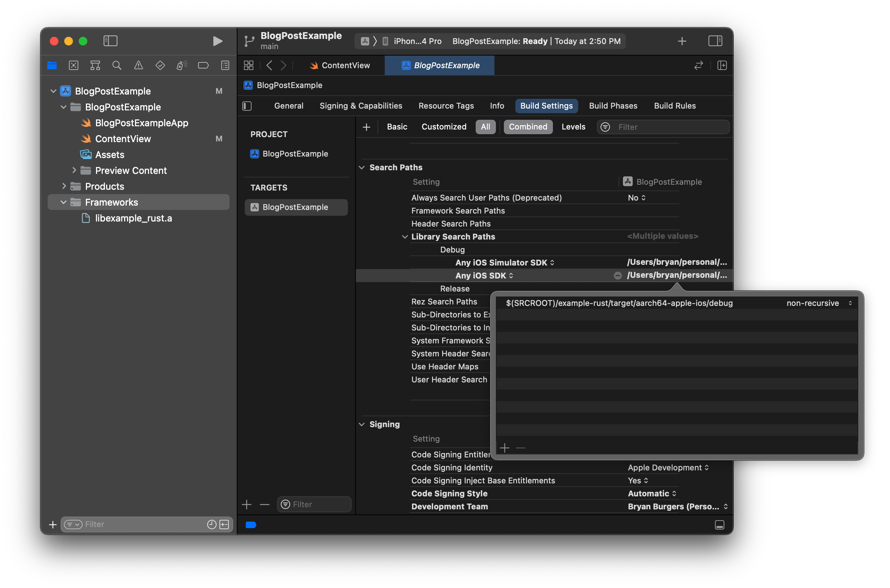This screenshot has height=588, width=890.
Task: Toggle the debug area at bottom right
Action: 719,525
